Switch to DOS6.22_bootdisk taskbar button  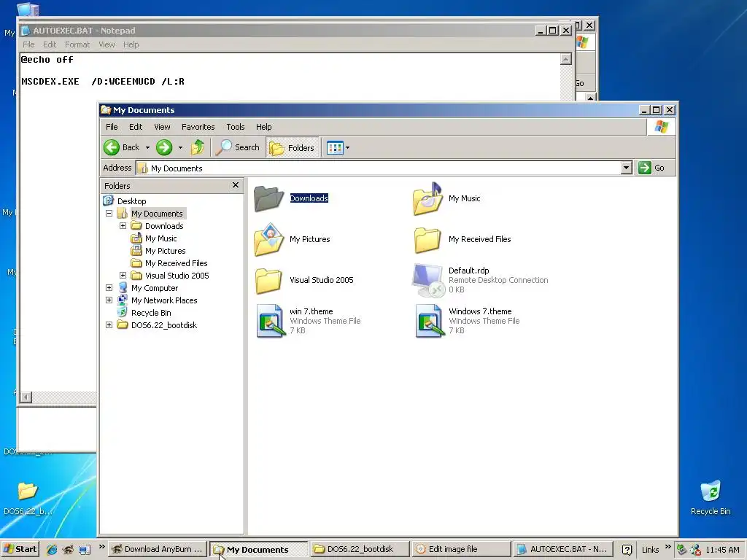pyautogui.click(x=360, y=549)
